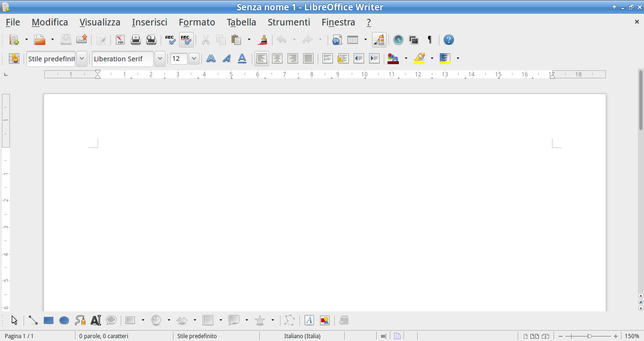Click the Copy icon
The width and height of the screenshot is (644, 341).
[x=221, y=40]
